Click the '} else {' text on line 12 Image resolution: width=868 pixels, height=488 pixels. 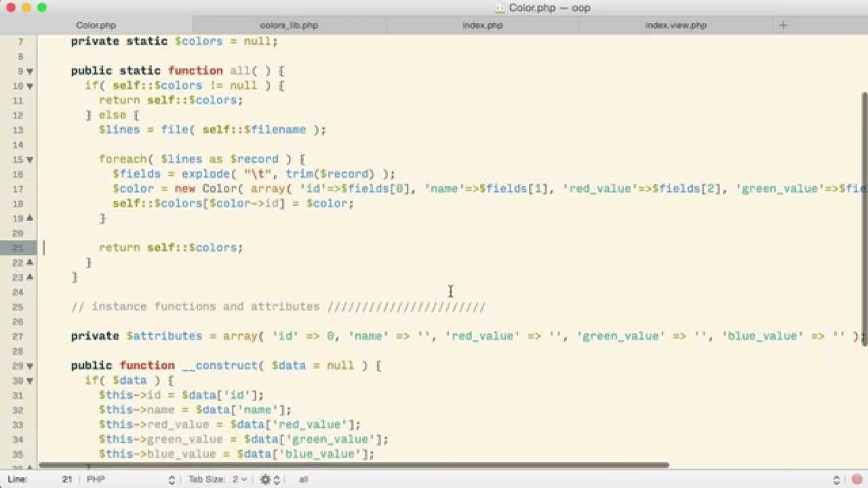[x=112, y=115]
